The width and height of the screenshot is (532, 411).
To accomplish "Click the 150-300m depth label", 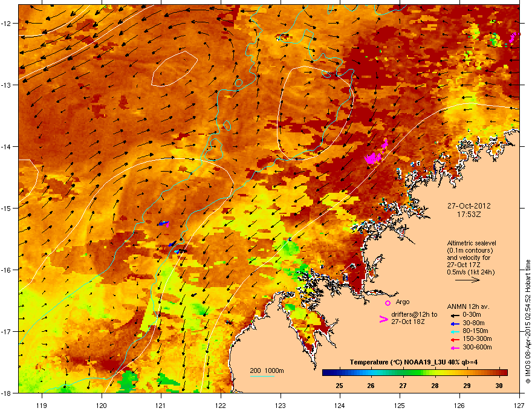I will coord(477,338).
